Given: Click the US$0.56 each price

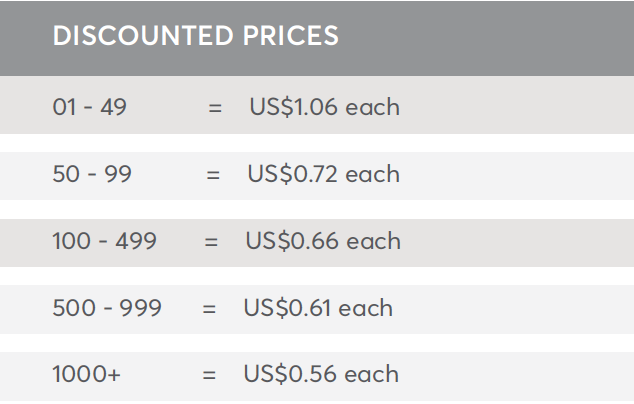Looking at the screenshot, I should click(321, 374).
